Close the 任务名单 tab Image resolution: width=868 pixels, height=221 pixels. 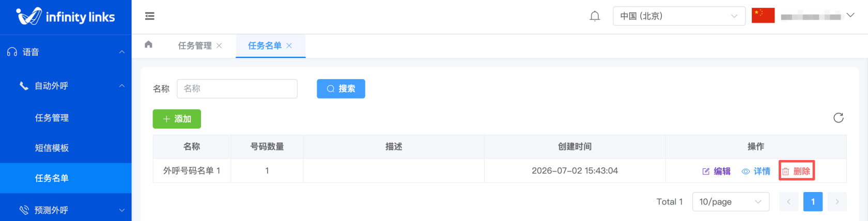tap(289, 45)
